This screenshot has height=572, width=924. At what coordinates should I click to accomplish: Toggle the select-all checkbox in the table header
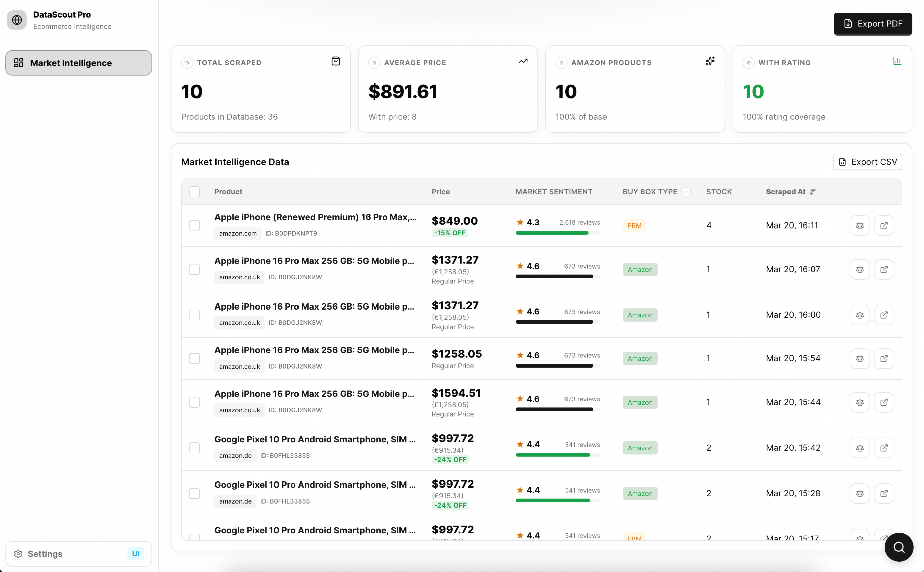(194, 192)
